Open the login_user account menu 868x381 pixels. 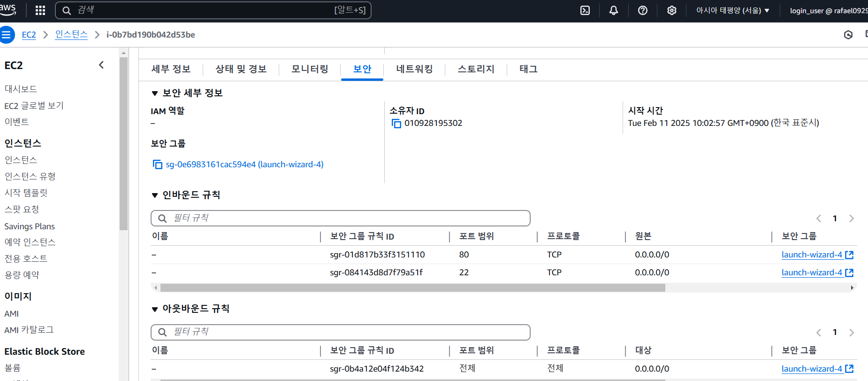(x=829, y=10)
